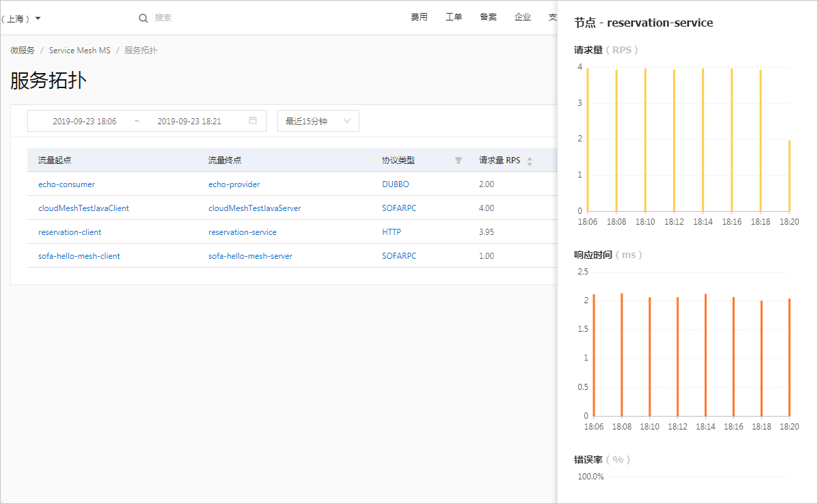Viewport: 818px width, 504px height.
Task: Click the 18:06 orange bar in response time chart
Action: tap(594, 355)
